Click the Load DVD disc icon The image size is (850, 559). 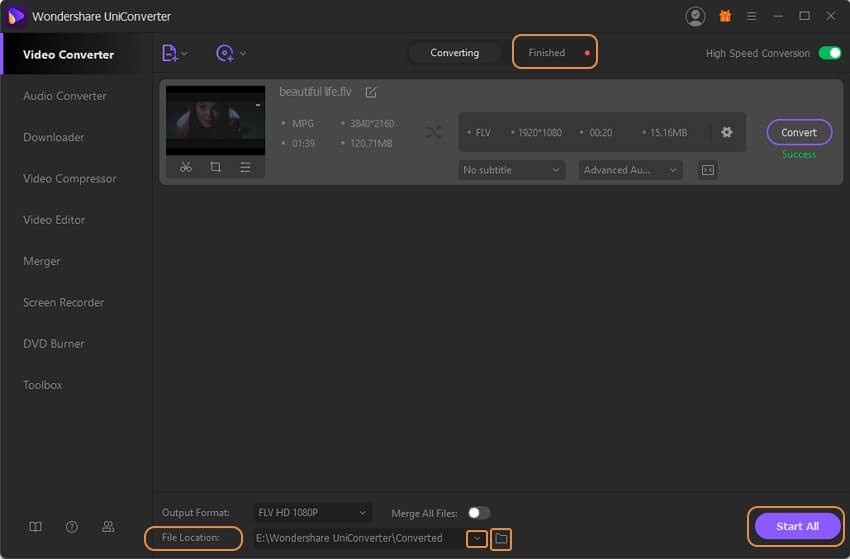tap(224, 53)
